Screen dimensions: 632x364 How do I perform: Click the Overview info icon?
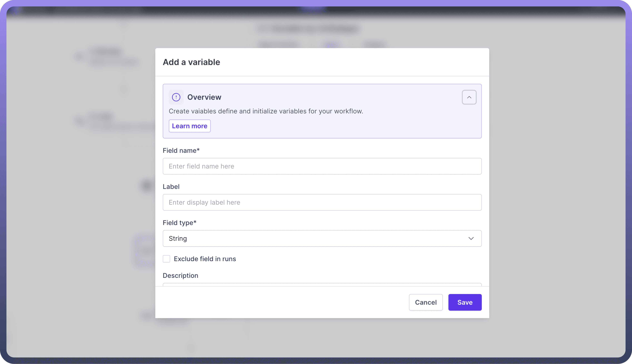point(176,97)
